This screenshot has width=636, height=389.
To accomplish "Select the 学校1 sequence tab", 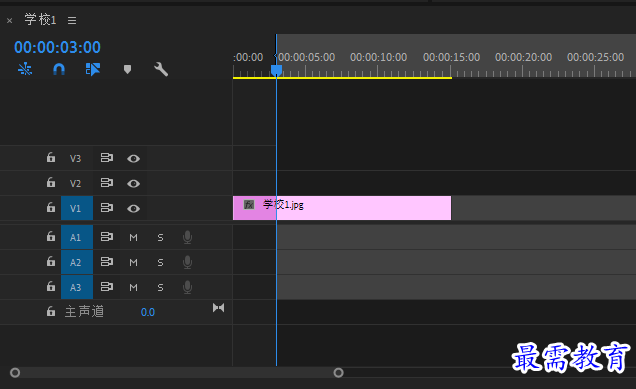I will (40, 19).
